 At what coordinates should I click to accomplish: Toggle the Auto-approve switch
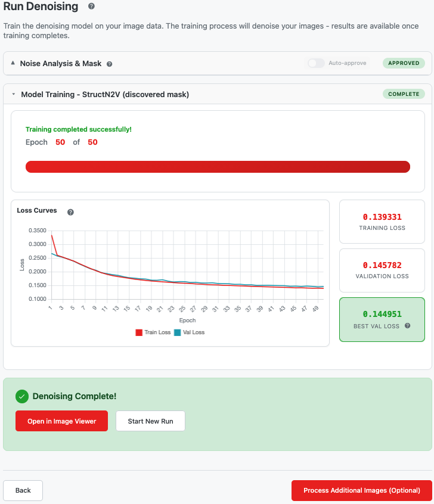click(316, 63)
